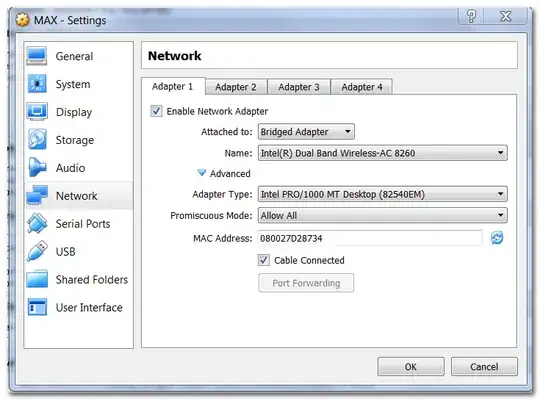Click the Port Forwarding button
This screenshot has height=401, width=540.
(306, 283)
